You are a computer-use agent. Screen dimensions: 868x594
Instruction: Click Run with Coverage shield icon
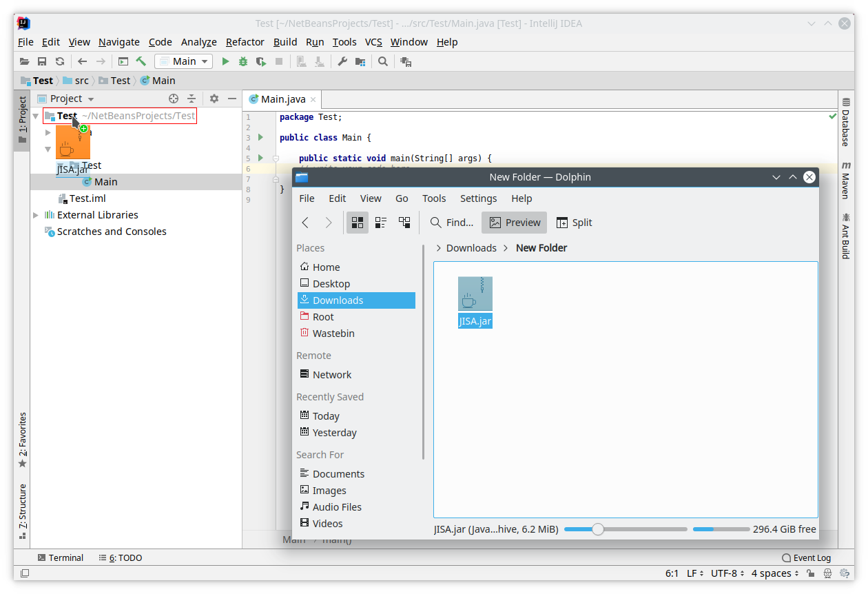tap(261, 61)
